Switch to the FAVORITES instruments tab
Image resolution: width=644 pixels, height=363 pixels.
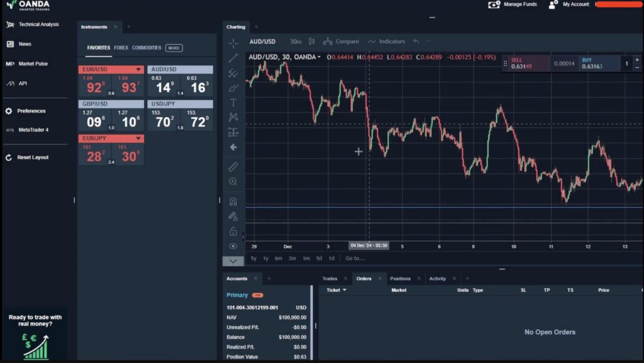(x=99, y=48)
